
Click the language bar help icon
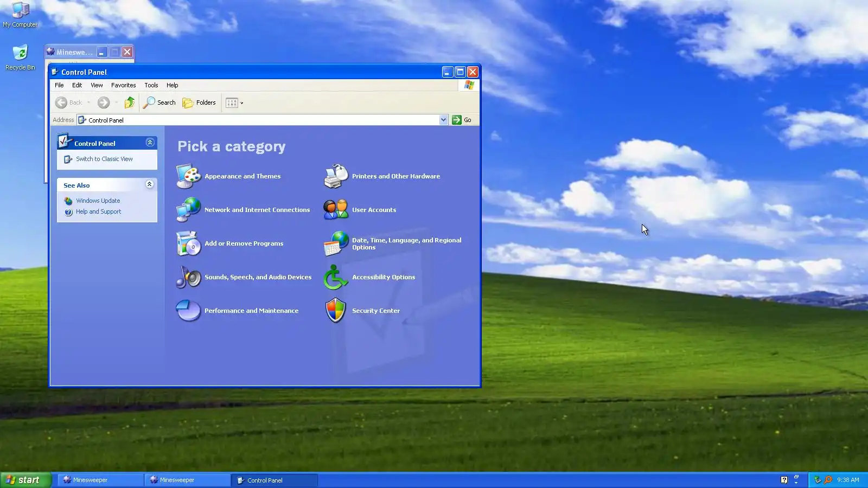(x=784, y=480)
